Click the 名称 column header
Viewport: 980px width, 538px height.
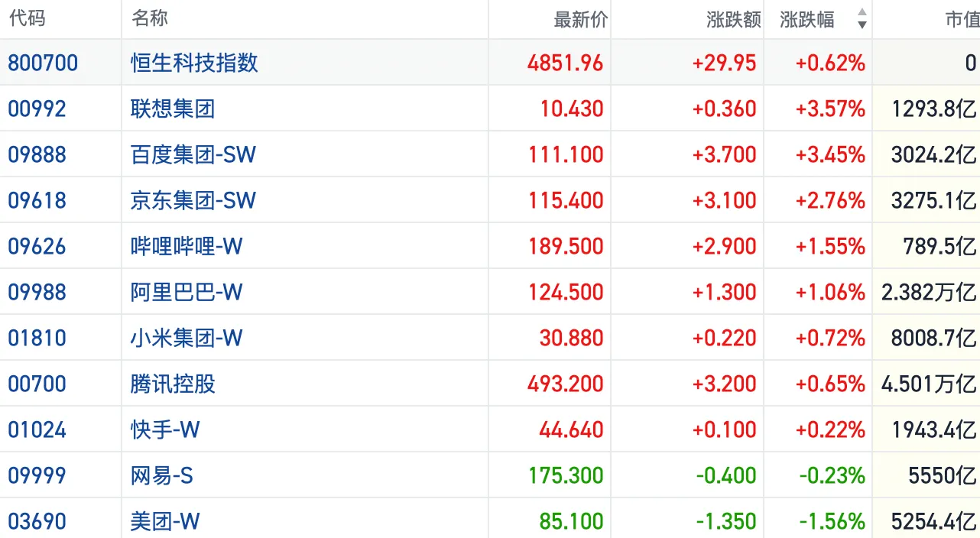[150, 18]
